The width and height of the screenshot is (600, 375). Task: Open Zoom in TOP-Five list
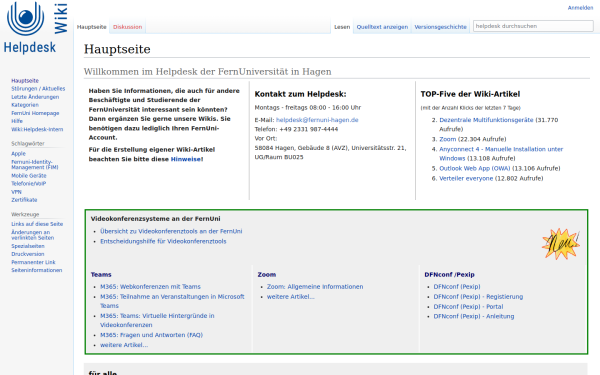447,139
